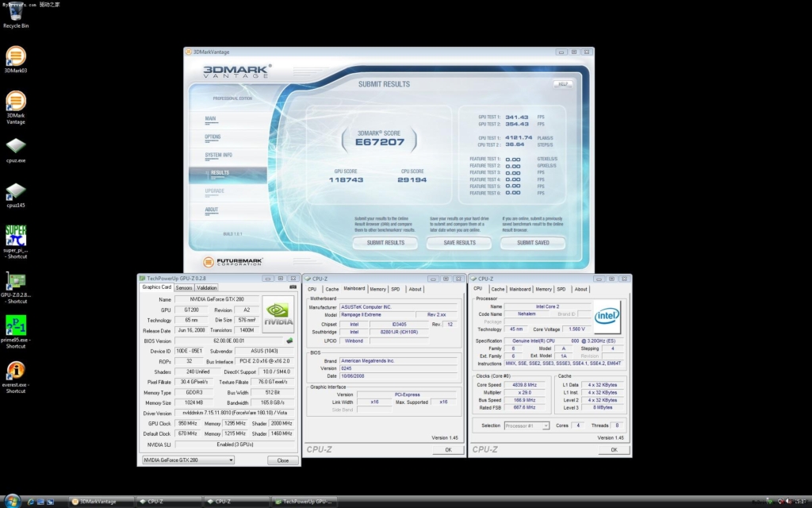Image resolution: width=812 pixels, height=508 pixels.
Task: Click the NVIDIA SLI Enabled (3 GPUs) field
Action: [235, 444]
